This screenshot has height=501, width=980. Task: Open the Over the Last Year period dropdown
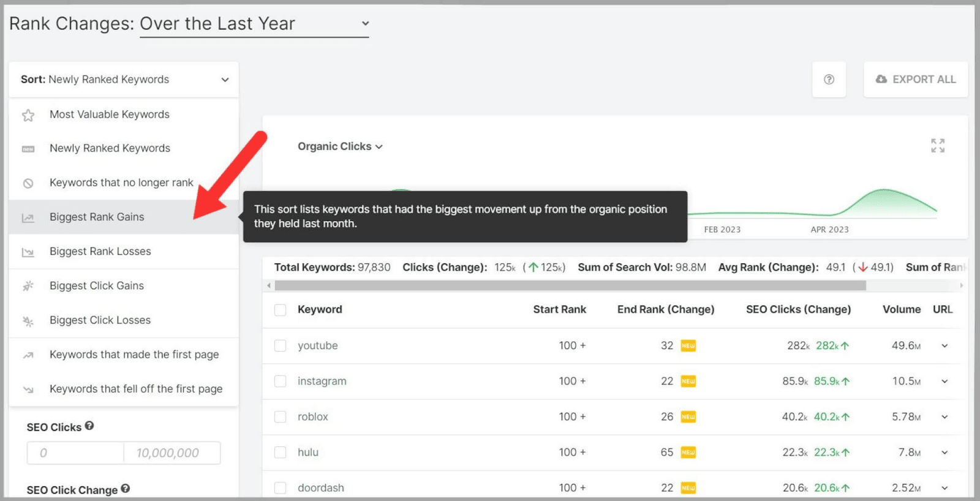pyautogui.click(x=254, y=24)
